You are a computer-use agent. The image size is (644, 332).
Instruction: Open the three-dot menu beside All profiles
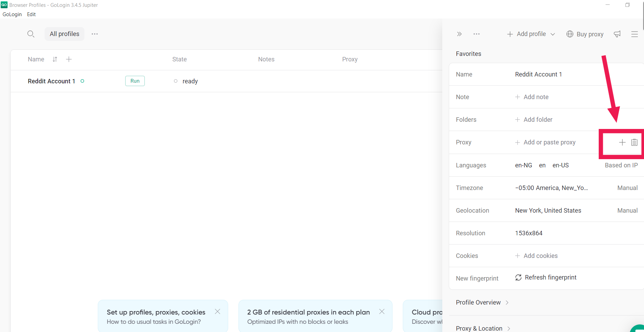[x=95, y=34]
